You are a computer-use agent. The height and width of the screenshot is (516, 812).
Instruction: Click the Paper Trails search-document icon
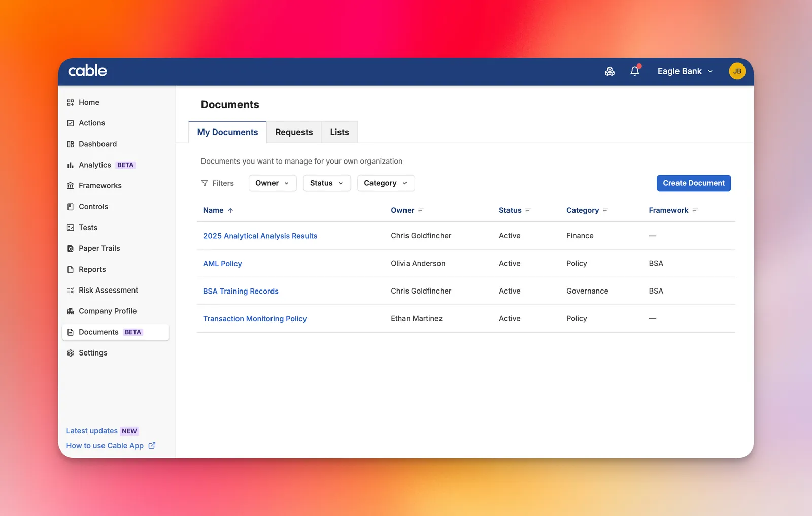click(71, 249)
